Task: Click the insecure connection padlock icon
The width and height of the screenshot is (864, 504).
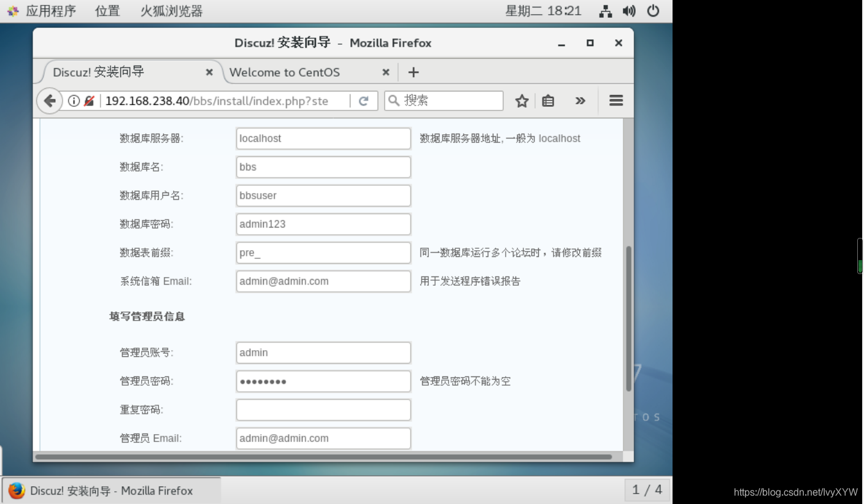Action: (90, 101)
